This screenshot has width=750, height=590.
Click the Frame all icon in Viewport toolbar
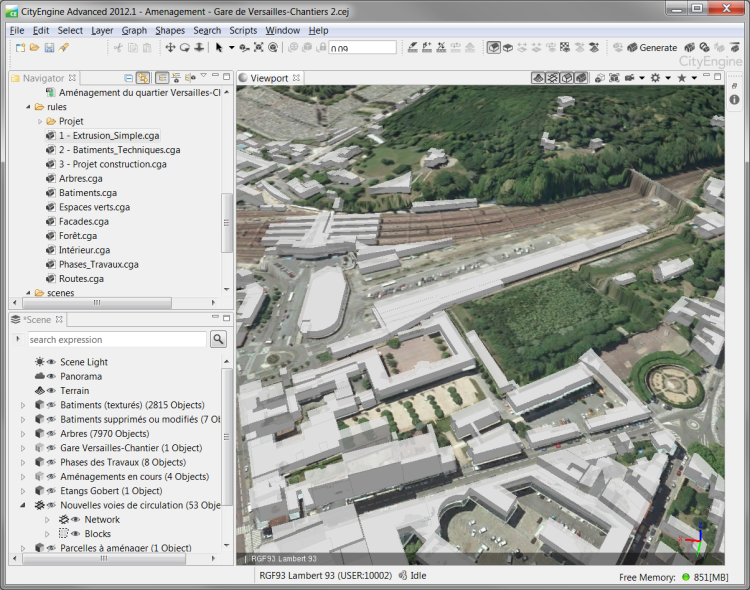pyautogui.click(x=614, y=78)
